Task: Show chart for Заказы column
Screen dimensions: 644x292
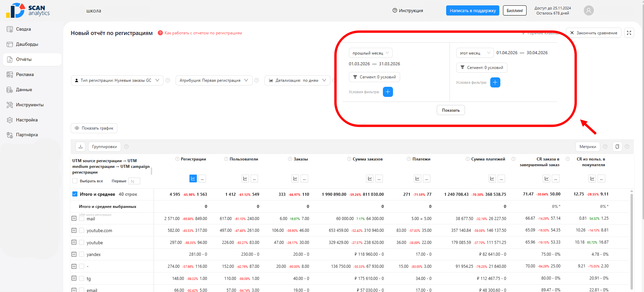Action: click(295, 179)
